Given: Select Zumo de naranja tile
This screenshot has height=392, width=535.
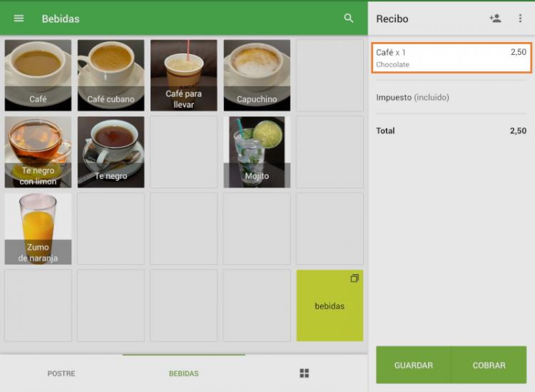Looking at the screenshot, I should click(x=38, y=229).
